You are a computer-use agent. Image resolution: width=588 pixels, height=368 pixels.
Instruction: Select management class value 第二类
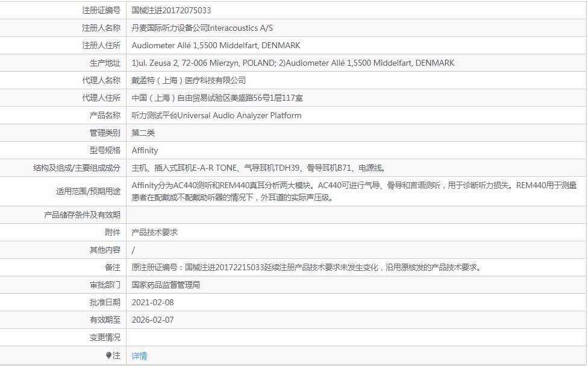[143, 133]
